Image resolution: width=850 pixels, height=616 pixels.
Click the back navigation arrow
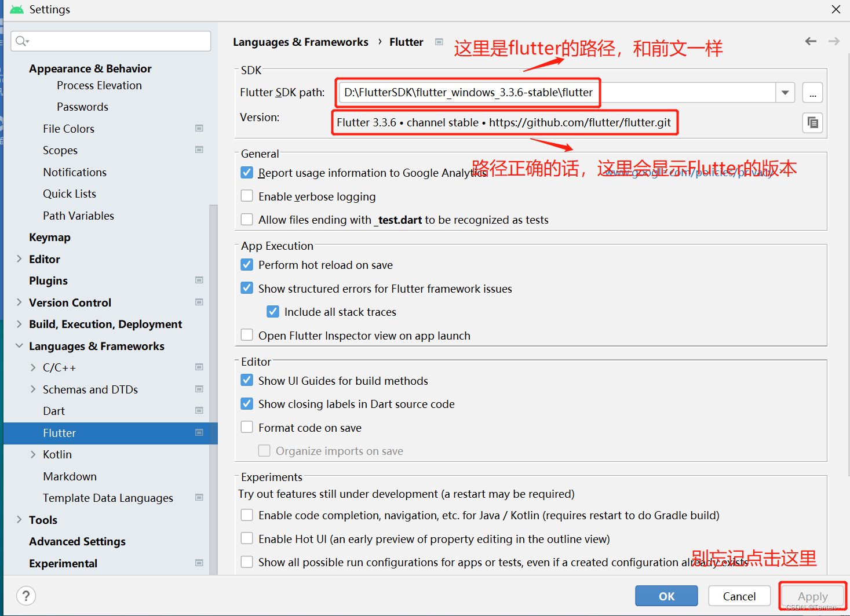click(811, 41)
